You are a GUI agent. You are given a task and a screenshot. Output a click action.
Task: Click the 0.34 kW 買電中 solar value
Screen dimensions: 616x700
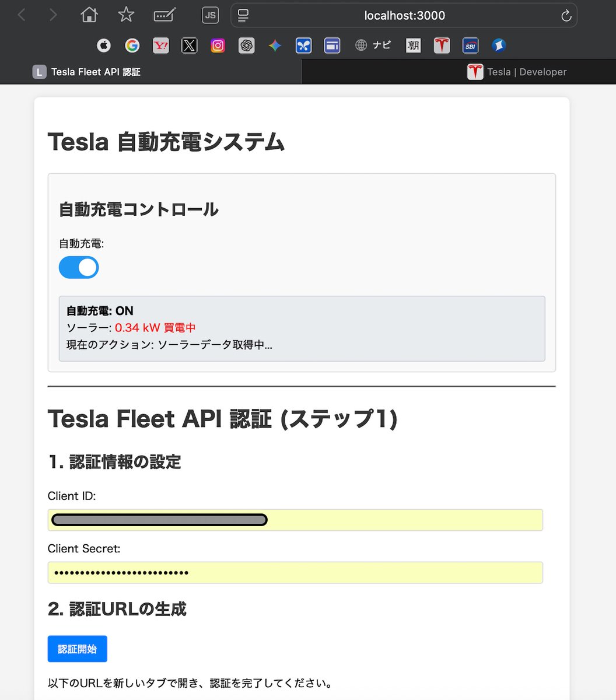point(155,328)
